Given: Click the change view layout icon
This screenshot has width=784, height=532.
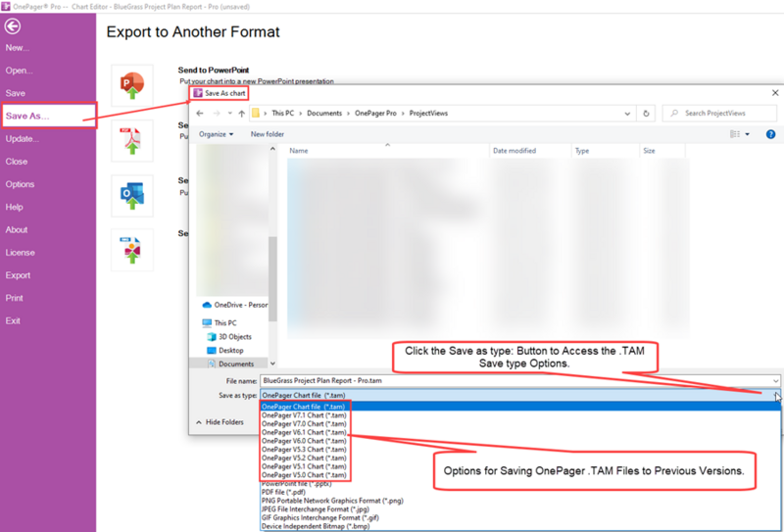Looking at the screenshot, I should (x=734, y=134).
